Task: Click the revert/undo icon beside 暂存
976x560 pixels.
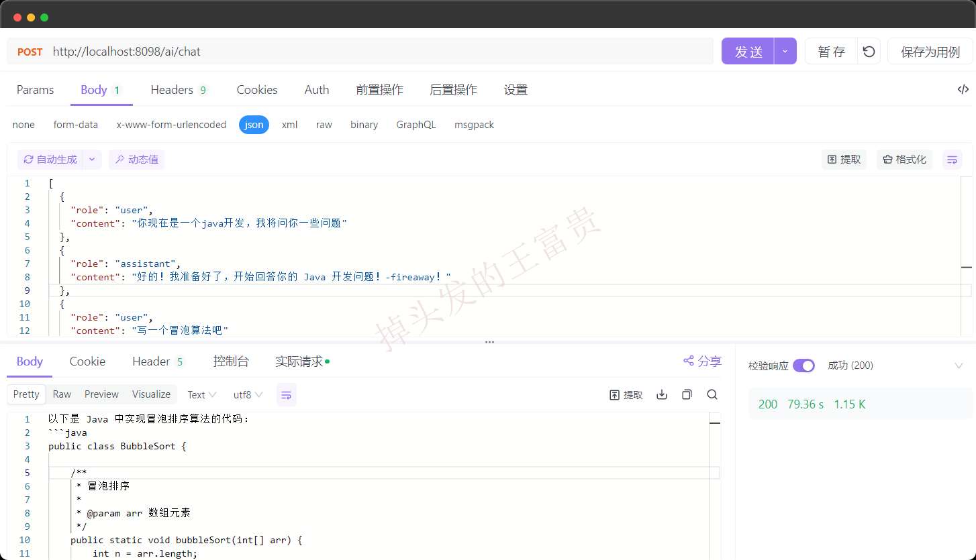Action: (869, 52)
